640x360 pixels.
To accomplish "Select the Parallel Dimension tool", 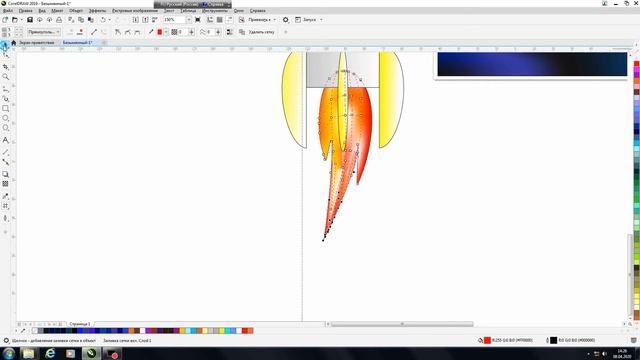I will pyautogui.click(x=5, y=152).
